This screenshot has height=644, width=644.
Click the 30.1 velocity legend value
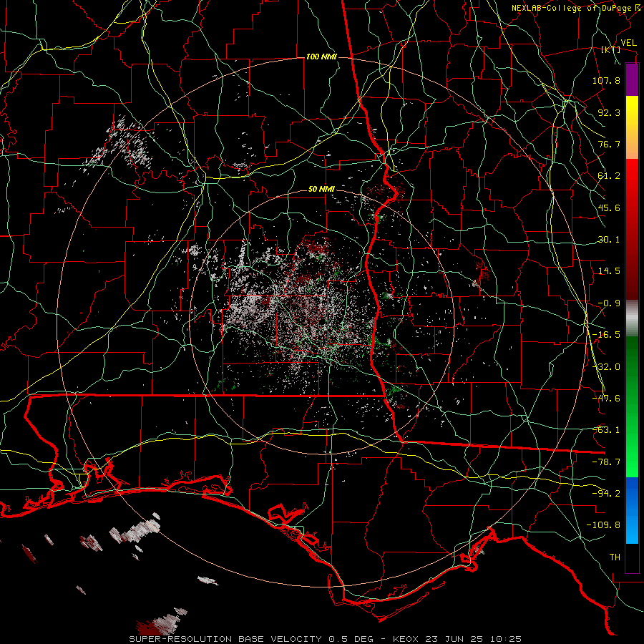pos(609,240)
